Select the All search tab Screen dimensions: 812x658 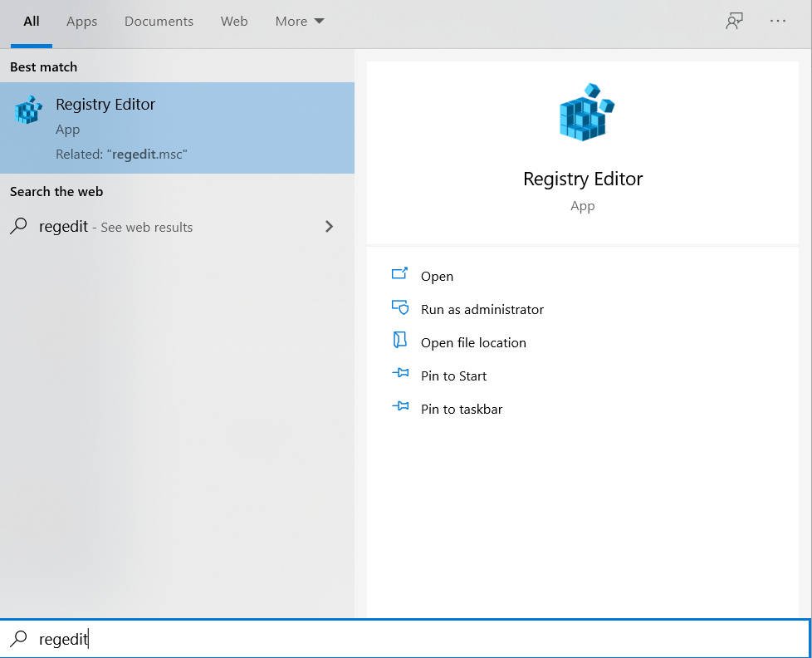(32, 22)
